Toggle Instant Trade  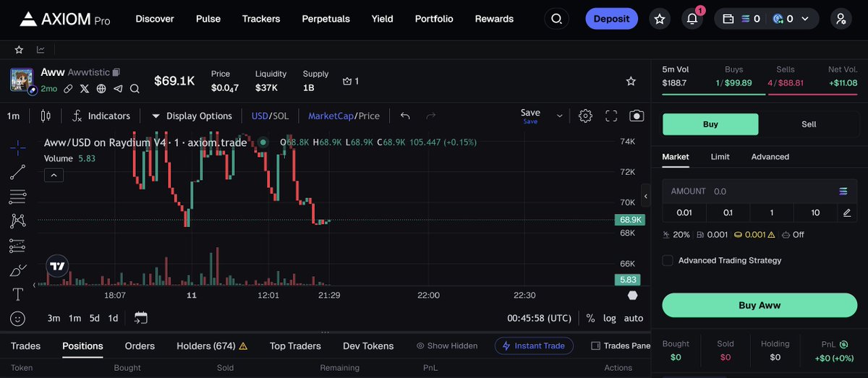point(534,346)
